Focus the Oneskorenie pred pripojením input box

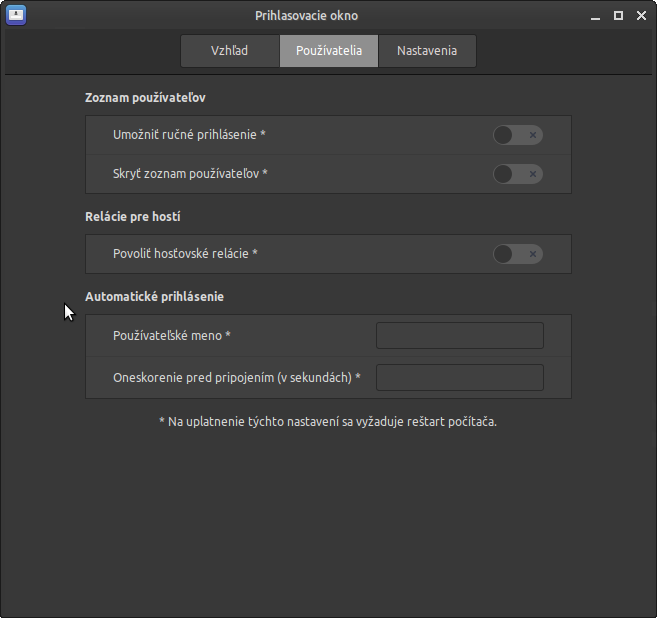pos(459,378)
